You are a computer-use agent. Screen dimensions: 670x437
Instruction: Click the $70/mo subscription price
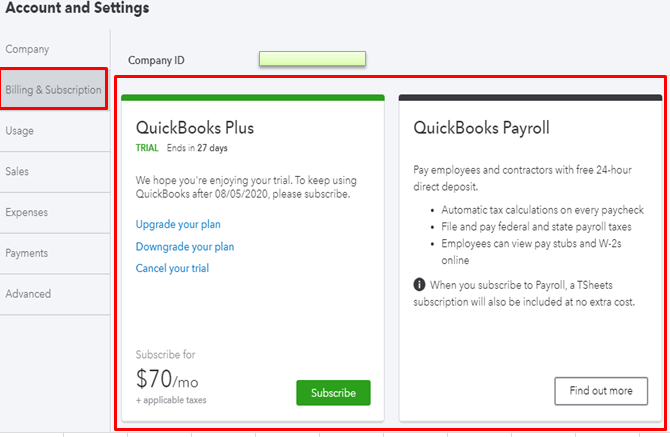168,379
